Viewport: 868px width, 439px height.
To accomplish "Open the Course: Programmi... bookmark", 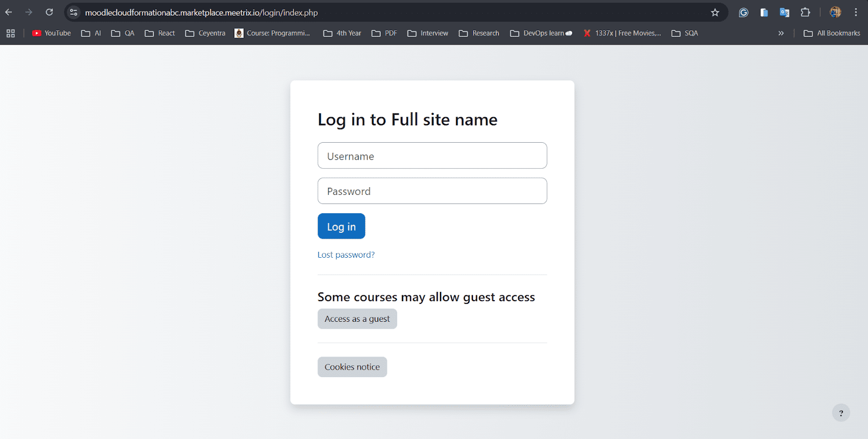I will [x=272, y=33].
